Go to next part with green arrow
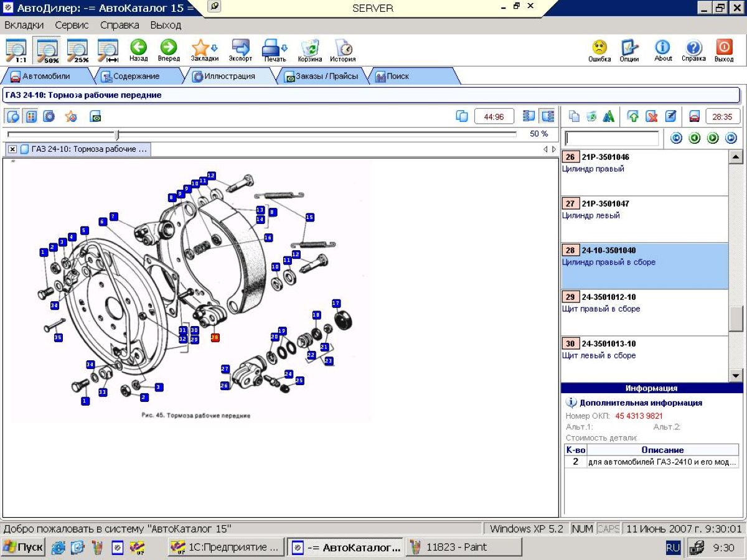Viewport: 747px width, 560px height. (x=713, y=138)
